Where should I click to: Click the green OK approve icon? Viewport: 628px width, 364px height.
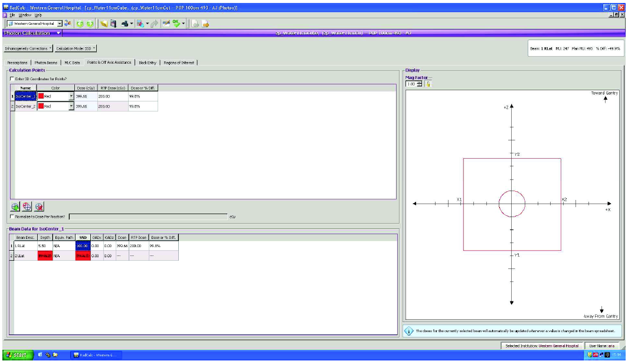(x=176, y=24)
